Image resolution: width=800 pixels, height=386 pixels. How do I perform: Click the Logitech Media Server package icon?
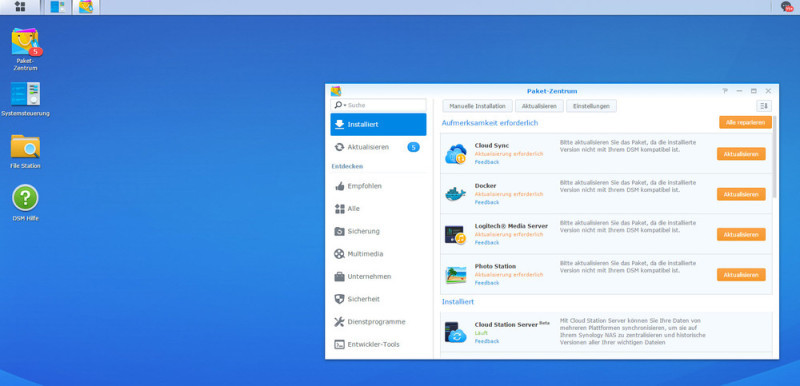click(456, 235)
